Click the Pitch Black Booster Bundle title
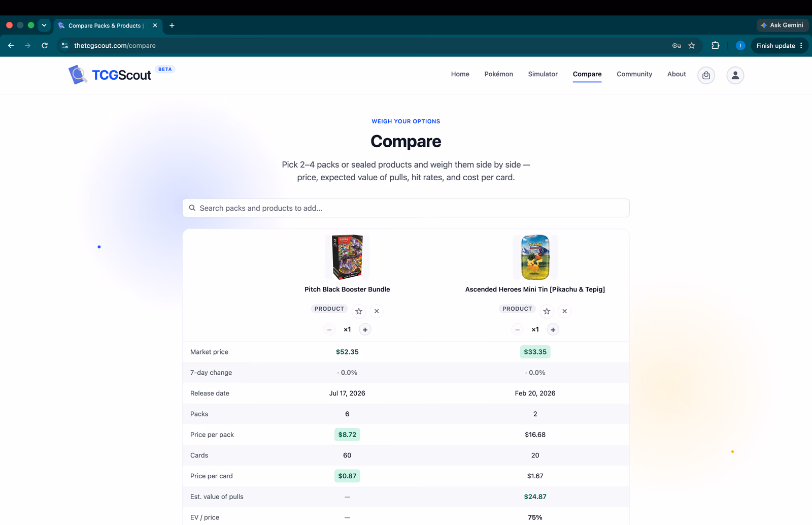The height and width of the screenshot is (525, 812). coord(347,289)
